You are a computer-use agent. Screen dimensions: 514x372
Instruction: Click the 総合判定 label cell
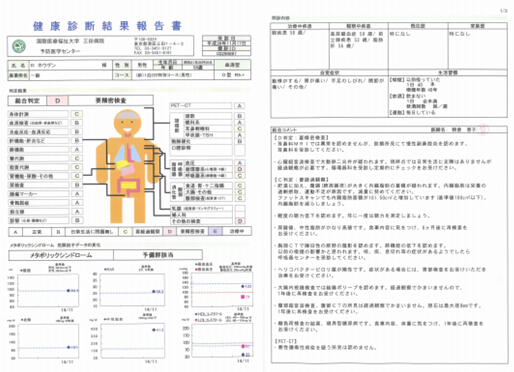(27, 101)
